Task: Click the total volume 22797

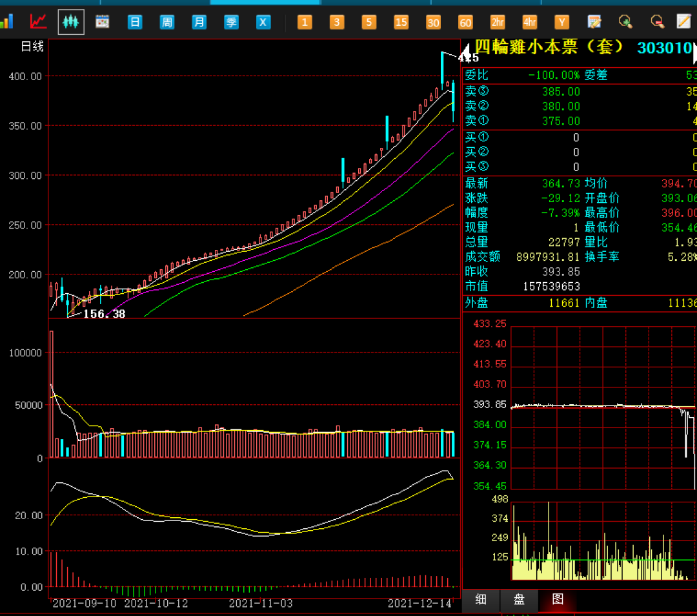Action: [x=564, y=242]
